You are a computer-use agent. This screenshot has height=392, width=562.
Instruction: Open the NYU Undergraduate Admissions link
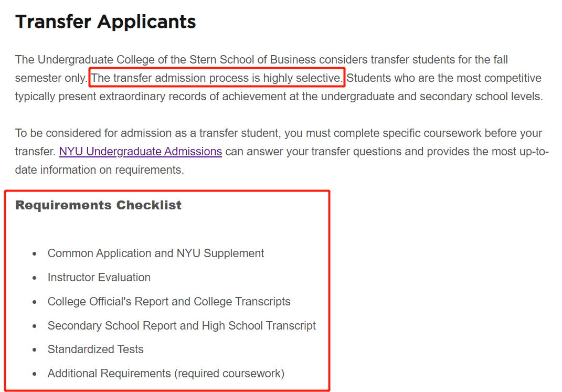[140, 152]
